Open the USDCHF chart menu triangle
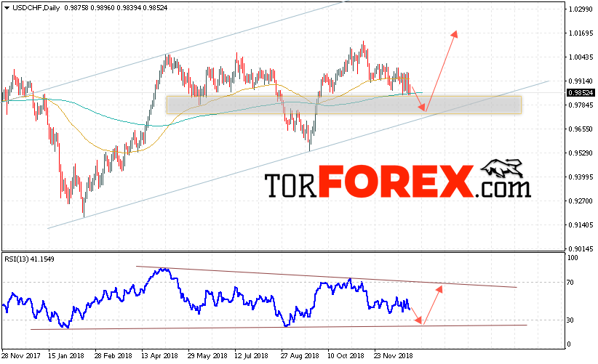The width and height of the screenshot is (598, 364). click(x=7, y=9)
